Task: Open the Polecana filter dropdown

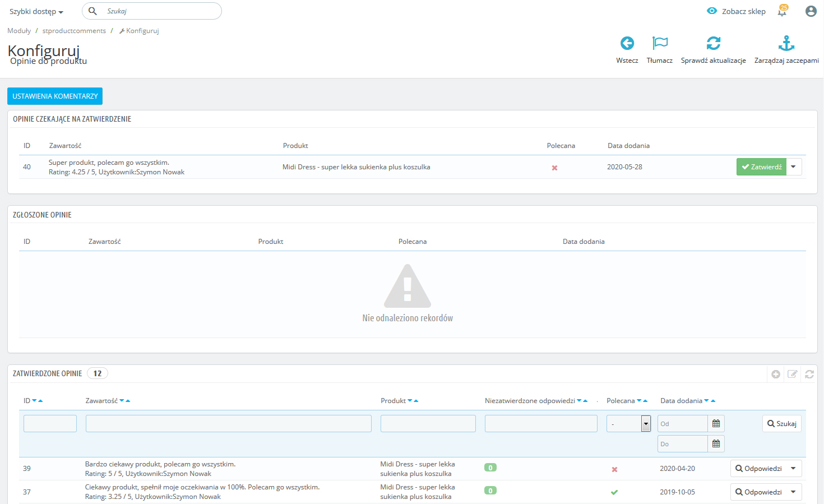Action: click(628, 424)
